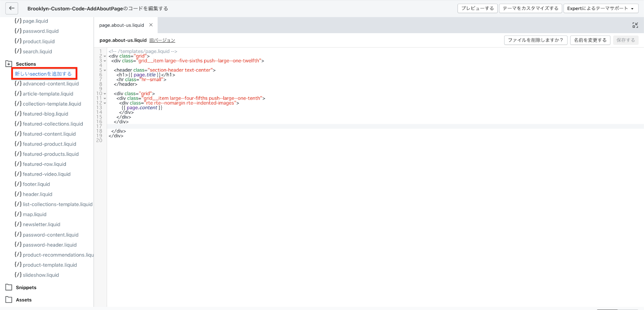
Task: Open header.liquid file in sidebar
Action: [37, 194]
